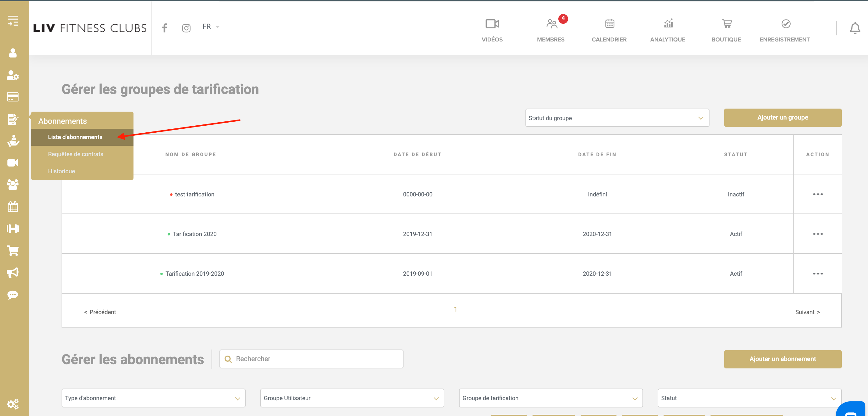Select page 1 in pagination
The height and width of the screenshot is (416, 868).
[x=455, y=309]
